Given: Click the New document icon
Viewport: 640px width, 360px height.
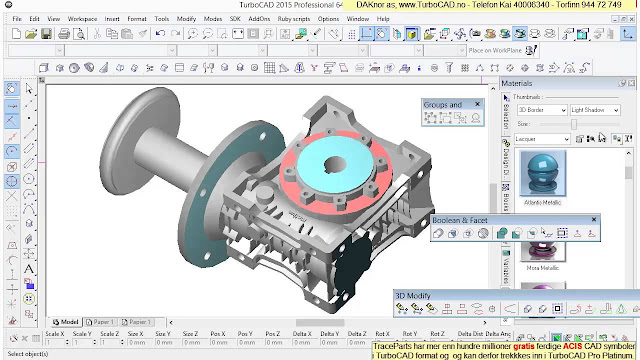Looking at the screenshot, I should point(16,34).
